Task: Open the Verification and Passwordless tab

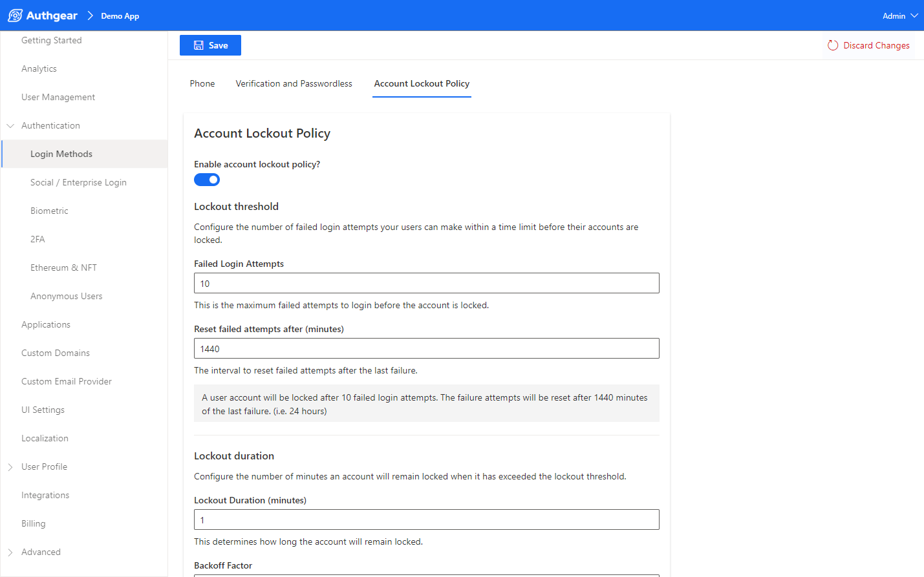Action: coord(294,83)
